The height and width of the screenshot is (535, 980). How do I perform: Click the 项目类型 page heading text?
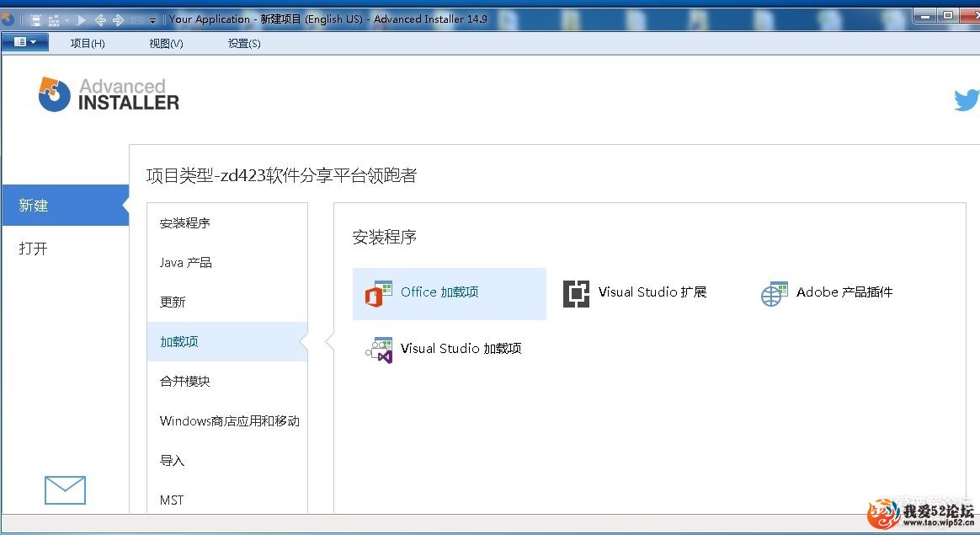click(281, 176)
